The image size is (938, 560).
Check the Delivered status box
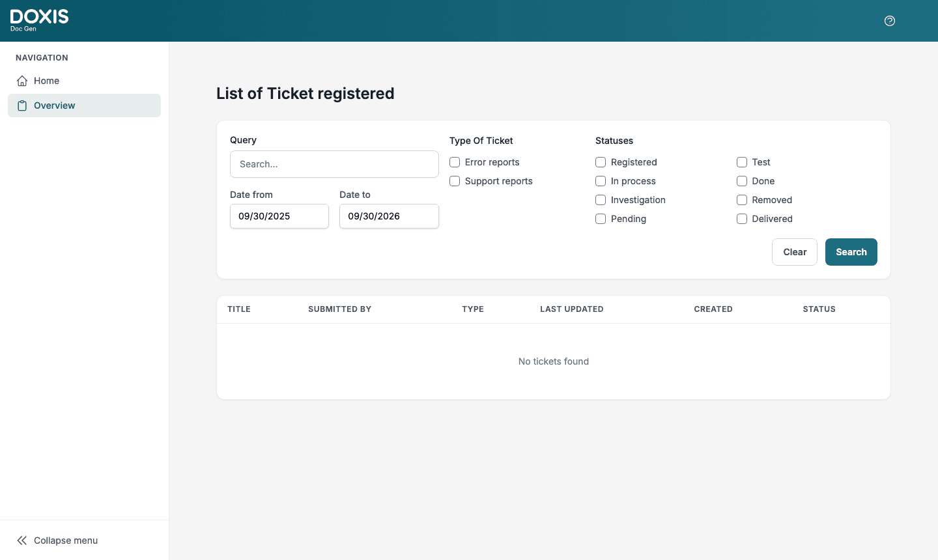tap(742, 219)
